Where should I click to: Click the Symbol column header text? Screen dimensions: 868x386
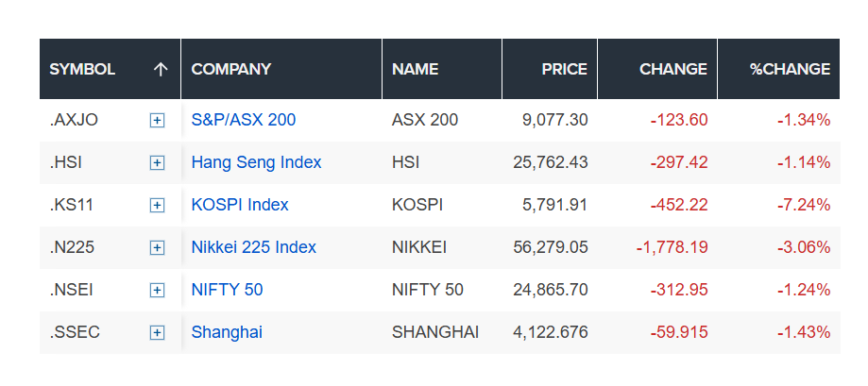[82, 69]
